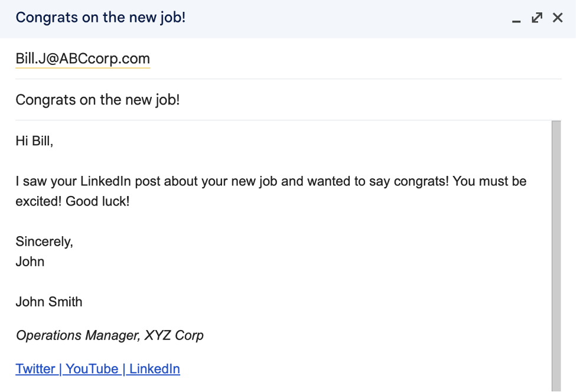This screenshot has height=392, width=577.
Task: Close the Congrats on the new job draft
Action: 558,18
